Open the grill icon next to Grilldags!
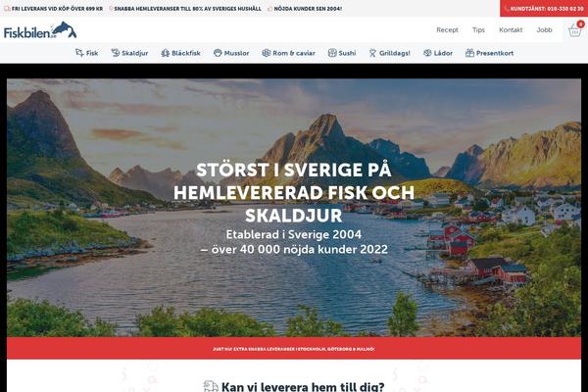This screenshot has height=392, width=588. 372,53
